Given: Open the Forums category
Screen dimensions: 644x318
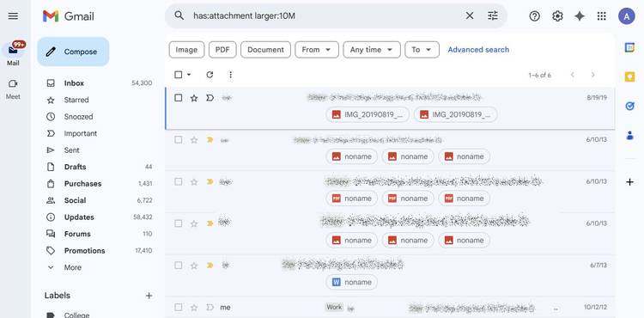Looking at the screenshot, I should 99,234.
